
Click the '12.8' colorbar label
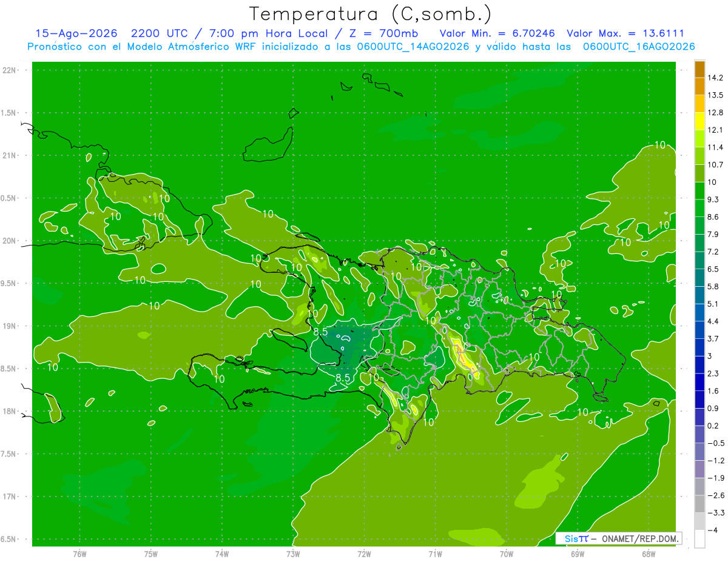[715, 113]
